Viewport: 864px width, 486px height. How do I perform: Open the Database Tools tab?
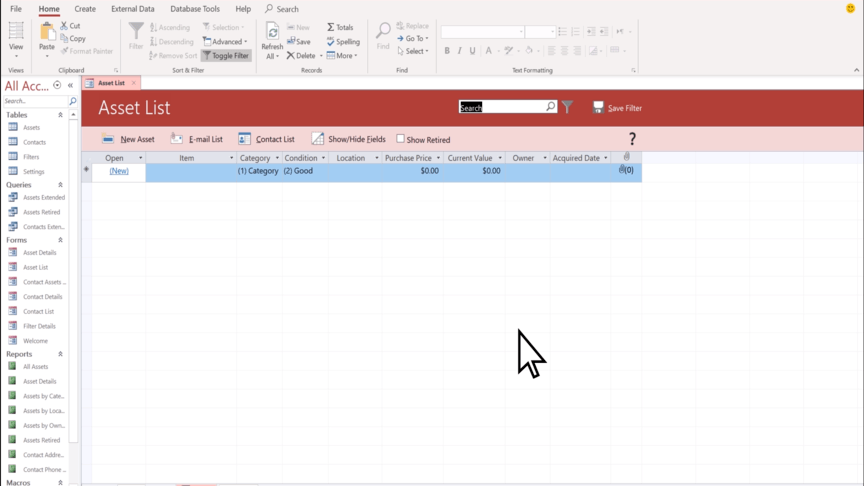[195, 9]
